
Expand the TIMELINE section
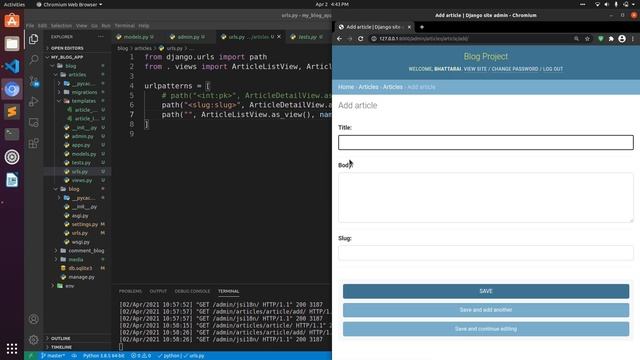point(61,347)
